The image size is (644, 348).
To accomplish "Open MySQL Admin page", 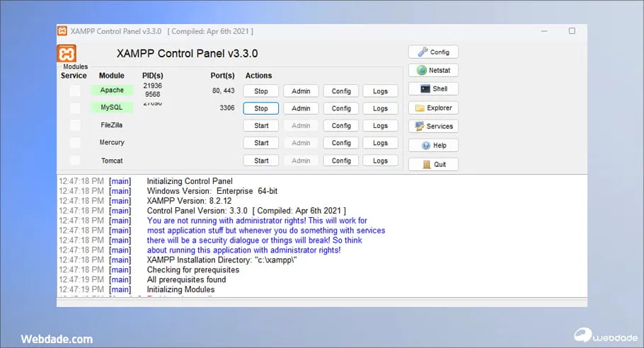I will tap(301, 108).
